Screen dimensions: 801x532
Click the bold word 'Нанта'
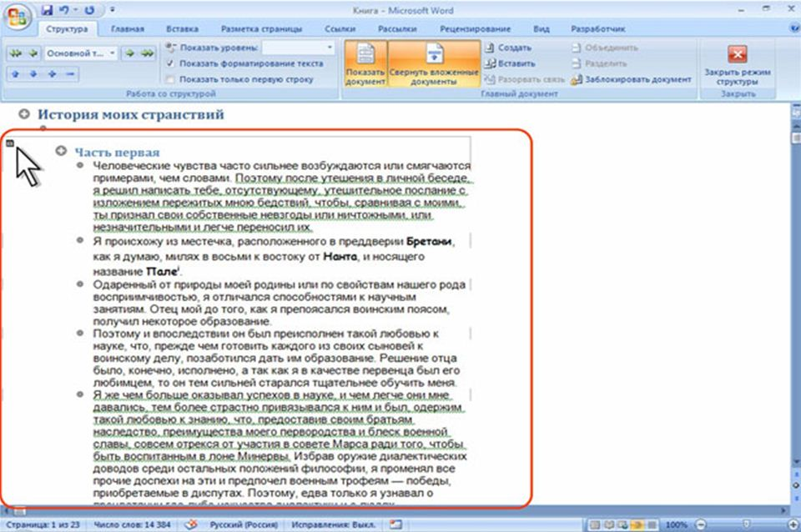(x=340, y=256)
